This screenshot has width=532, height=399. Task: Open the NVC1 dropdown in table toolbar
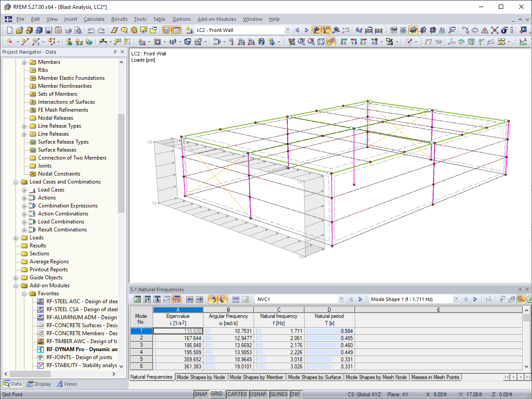[x=341, y=299]
